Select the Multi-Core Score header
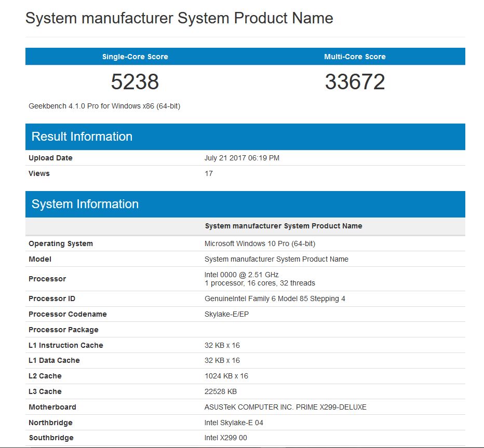Image resolution: width=484 pixels, height=448 pixels. [355, 57]
